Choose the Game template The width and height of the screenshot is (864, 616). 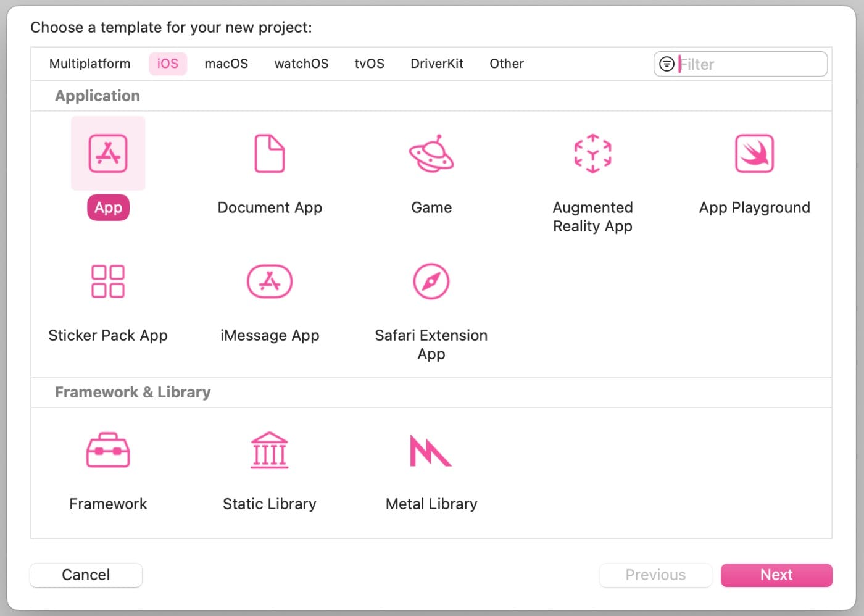point(431,167)
